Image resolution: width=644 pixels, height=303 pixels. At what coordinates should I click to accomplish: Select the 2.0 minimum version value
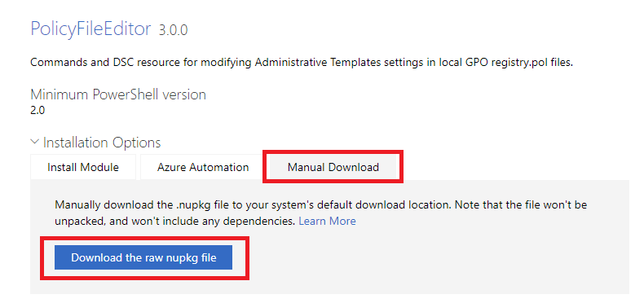tap(37, 111)
